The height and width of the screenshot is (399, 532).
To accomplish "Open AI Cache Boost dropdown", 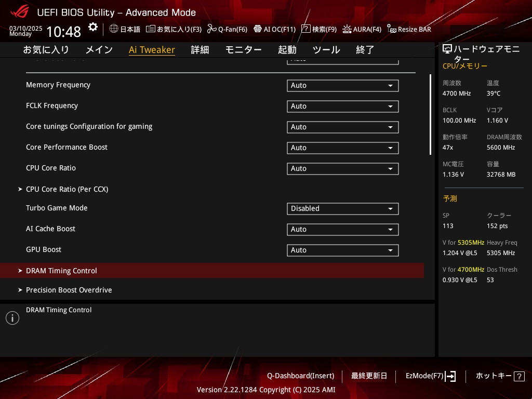I will click(x=343, y=229).
